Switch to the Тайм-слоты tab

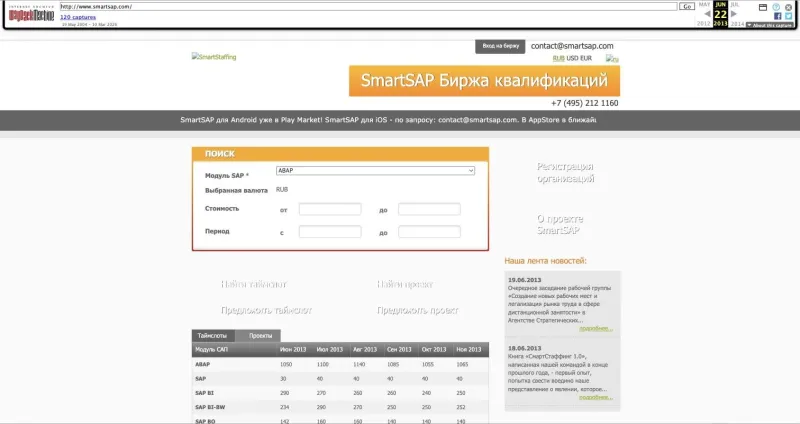212,336
